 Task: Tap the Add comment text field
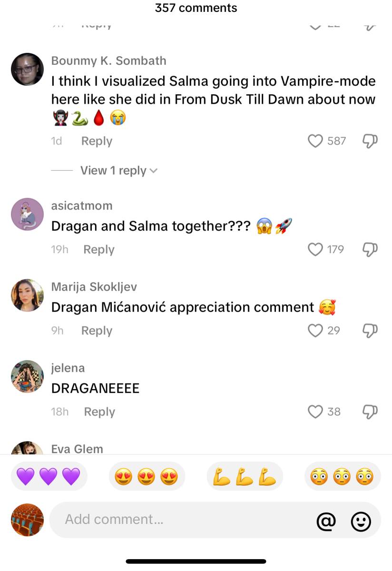[186, 520]
